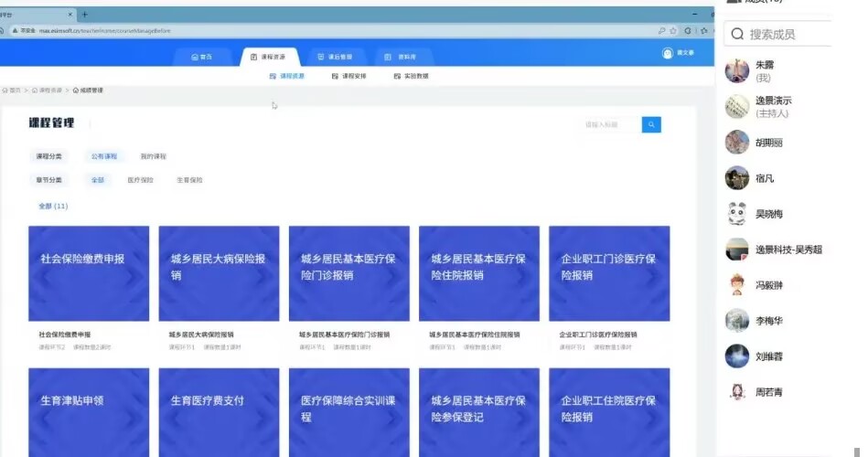The height and width of the screenshot is (457, 868).
Task: Click the course keyword search field
Action: point(611,124)
